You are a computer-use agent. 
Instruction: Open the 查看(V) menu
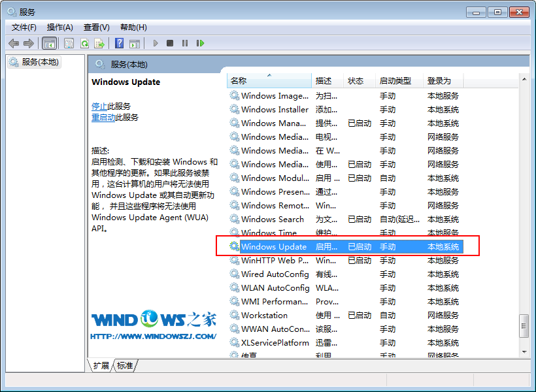click(96, 27)
